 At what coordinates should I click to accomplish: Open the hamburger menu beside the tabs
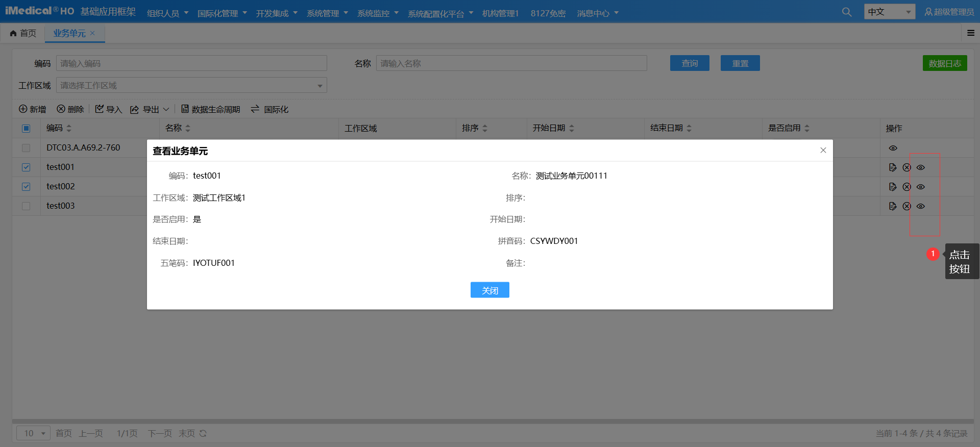(x=971, y=33)
